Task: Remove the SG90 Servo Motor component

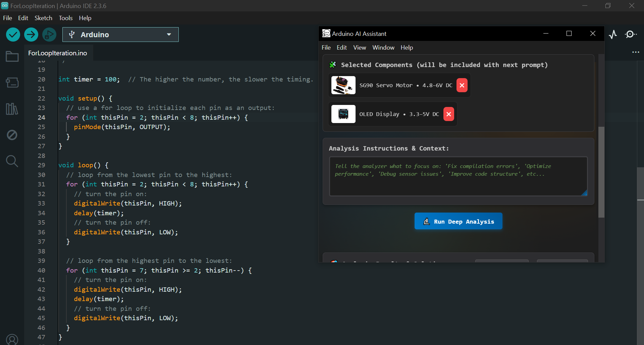Action: click(x=462, y=85)
